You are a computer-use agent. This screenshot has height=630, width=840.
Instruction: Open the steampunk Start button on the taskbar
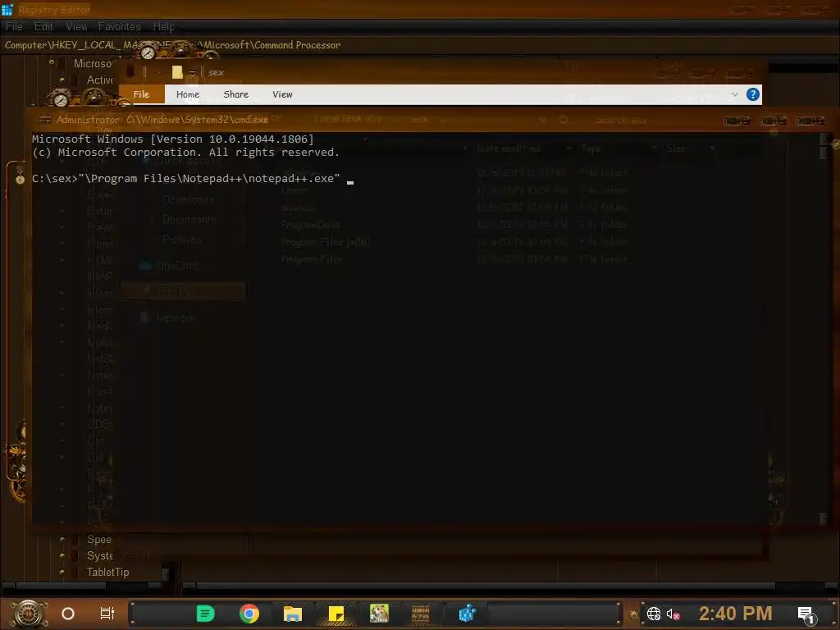pyautogui.click(x=29, y=614)
